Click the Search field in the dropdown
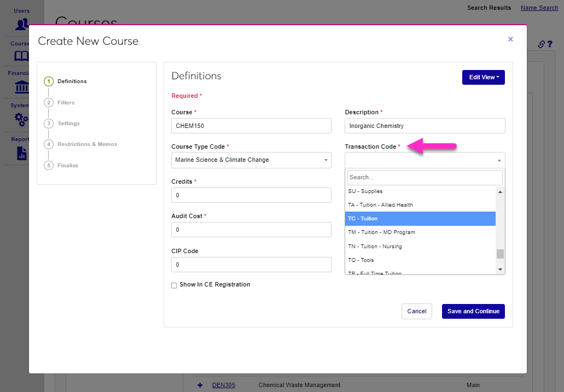 [425, 177]
